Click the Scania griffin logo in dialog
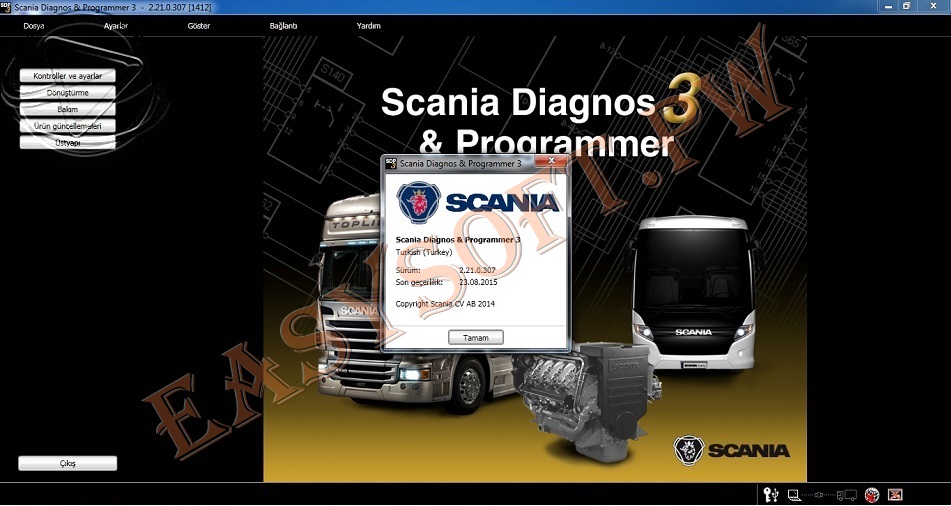Screen dimensions: 951x506 [x=419, y=202]
